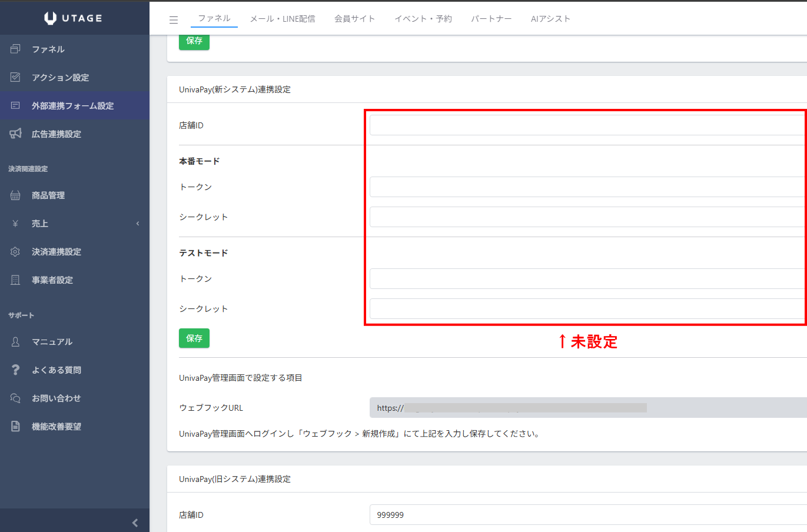Click the よくある質問 question mark icon
This screenshot has height=532, width=807.
[x=15, y=370]
